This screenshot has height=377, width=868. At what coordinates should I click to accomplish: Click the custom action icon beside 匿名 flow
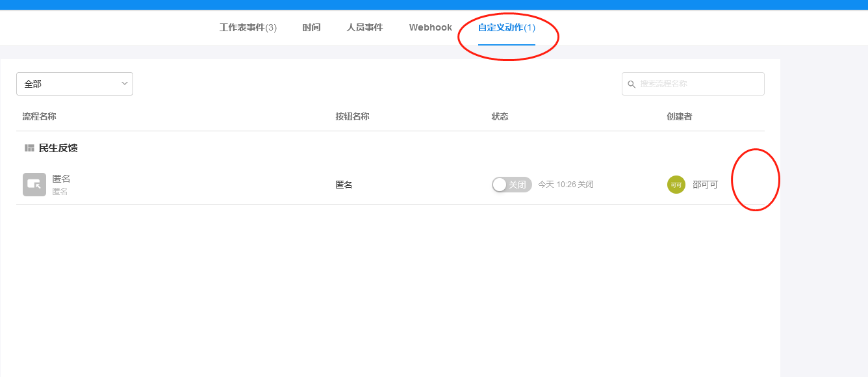pos(34,184)
